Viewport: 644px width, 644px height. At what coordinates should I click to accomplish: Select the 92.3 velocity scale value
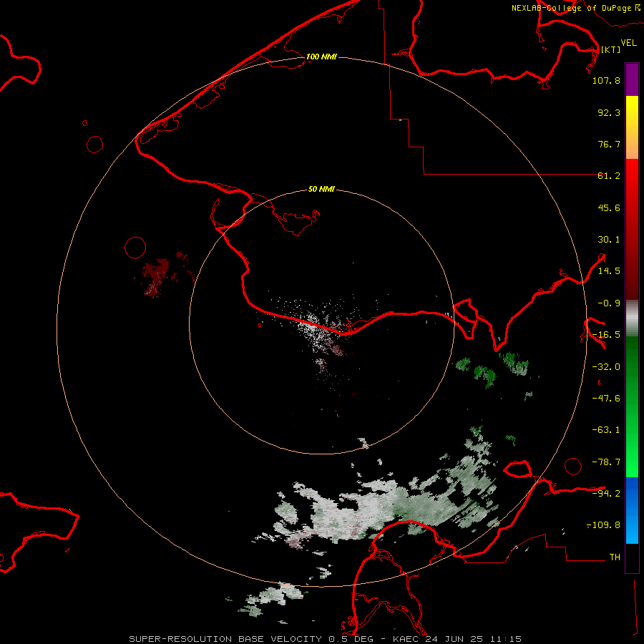[x=609, y=112]
